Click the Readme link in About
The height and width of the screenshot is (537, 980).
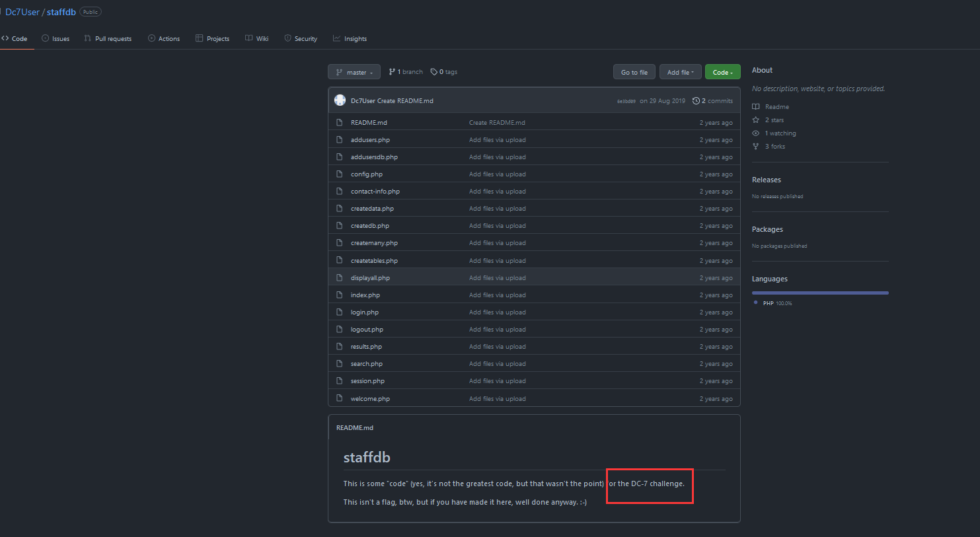[771, 107]
